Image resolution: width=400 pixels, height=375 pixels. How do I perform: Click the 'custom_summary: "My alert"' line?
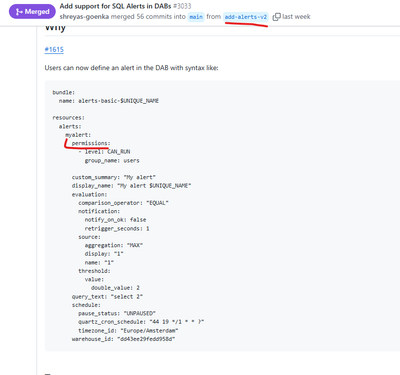[114, 177]
